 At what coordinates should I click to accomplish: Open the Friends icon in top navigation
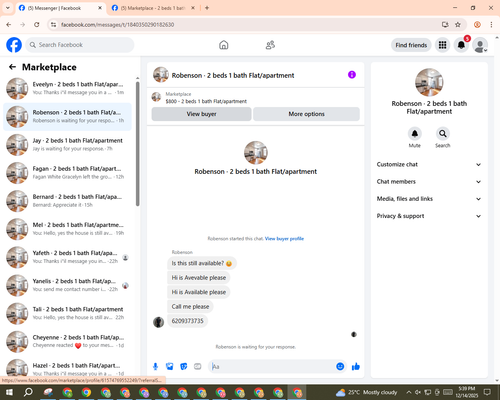click(x=270, y=45)
